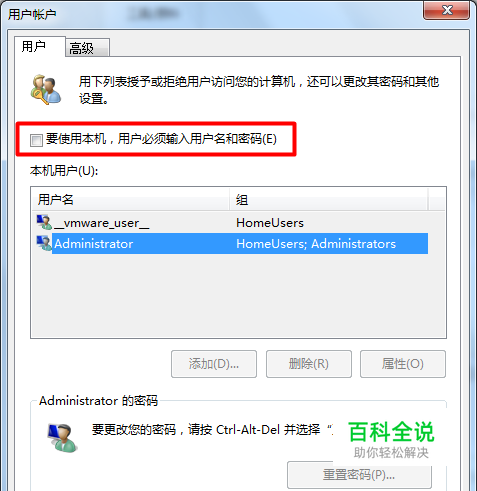Click the 添加(D)... button
The height and width of the screenshot is (491, 477).
point(214,364)
